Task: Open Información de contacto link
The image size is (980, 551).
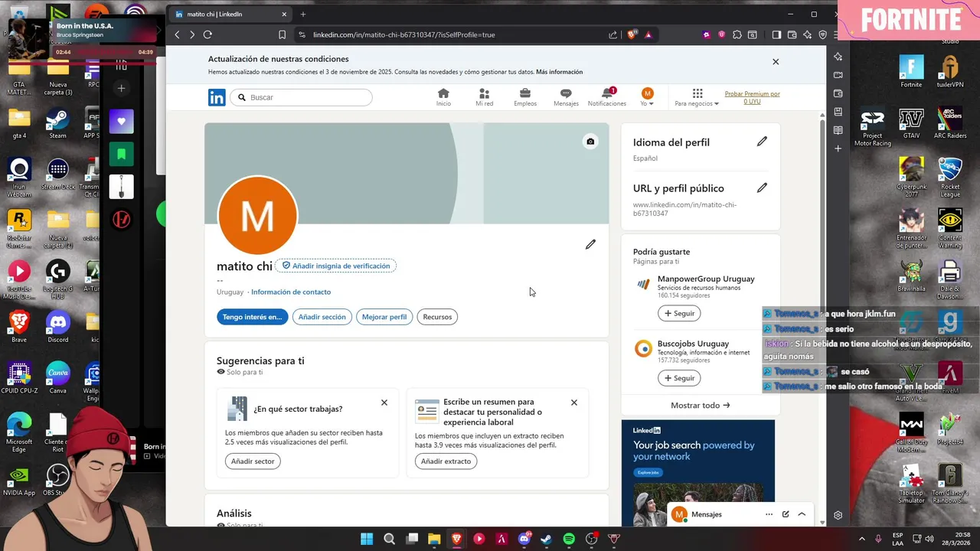Action: pos(291,292)
